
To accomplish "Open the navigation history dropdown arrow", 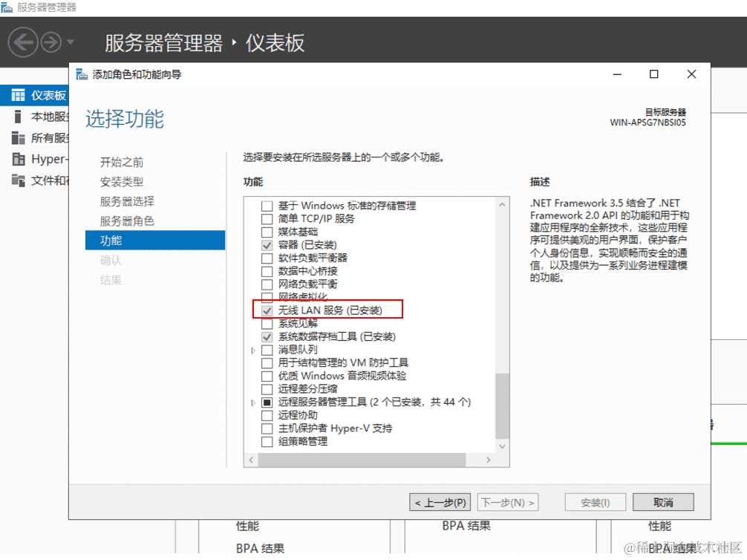I will pos(71,42).
